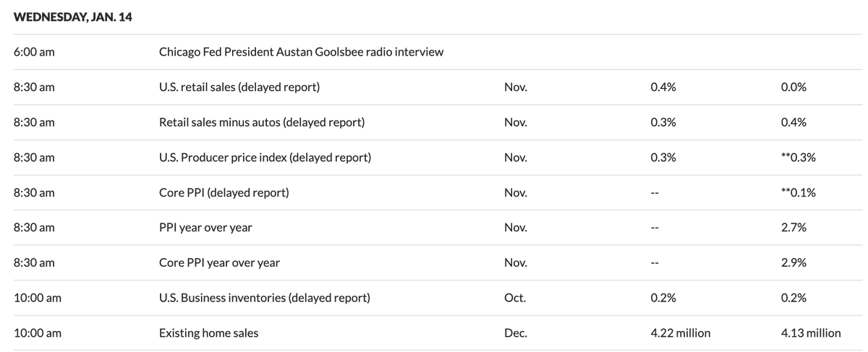Select U.S. retail sales (delayed report) row
Viewport: 868px width, 352px height.
pyautogui.click(x=239, y=87)
